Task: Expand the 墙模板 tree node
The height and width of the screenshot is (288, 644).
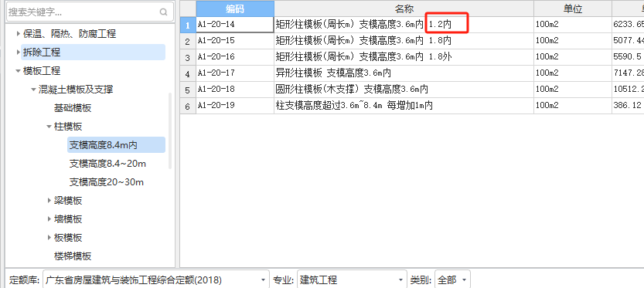Action: click(x=49, y=219)
